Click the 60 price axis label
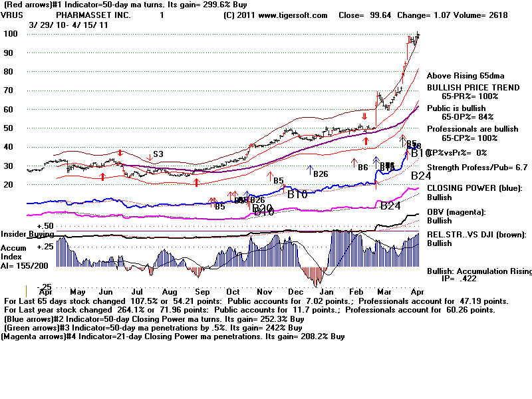Viewport: 532px width, 399px height. click(x=9, y=109)
